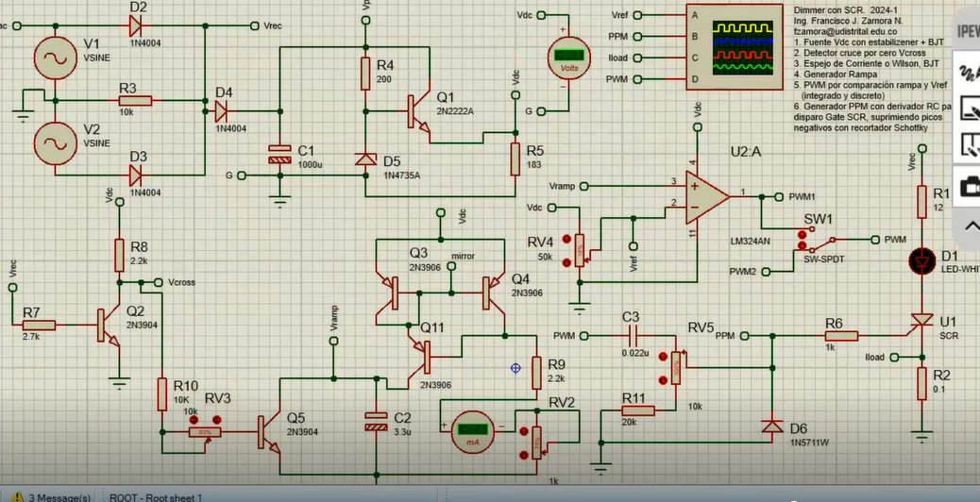Click the 'mirror' net label near Q3

(464, 256)
